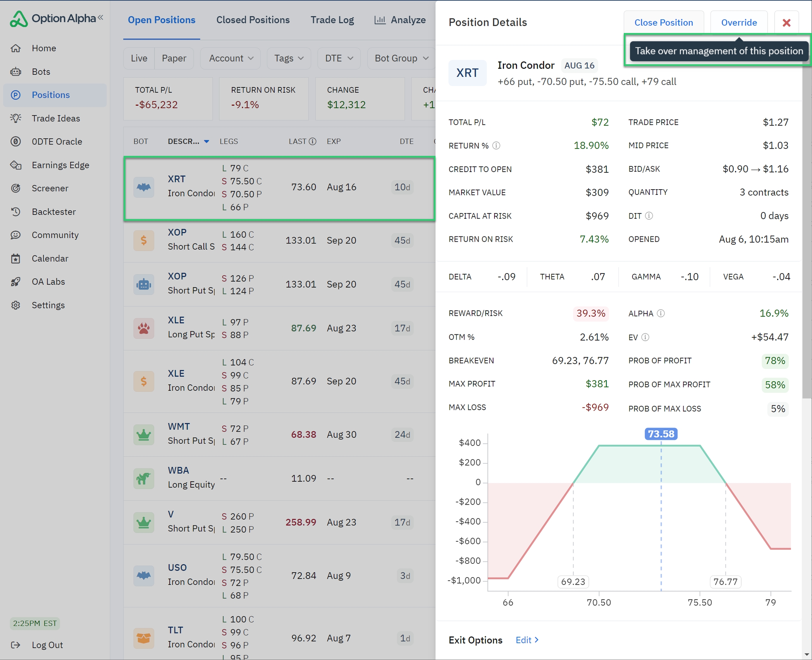Open the Trade Log tab
Screen dimensions: 812x660
point(332,20)
